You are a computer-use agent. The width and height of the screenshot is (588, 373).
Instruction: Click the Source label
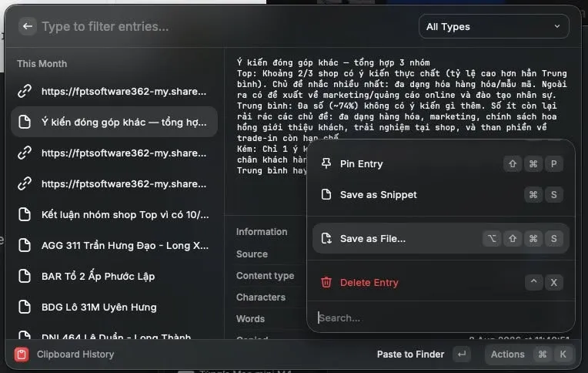(252, 254)
